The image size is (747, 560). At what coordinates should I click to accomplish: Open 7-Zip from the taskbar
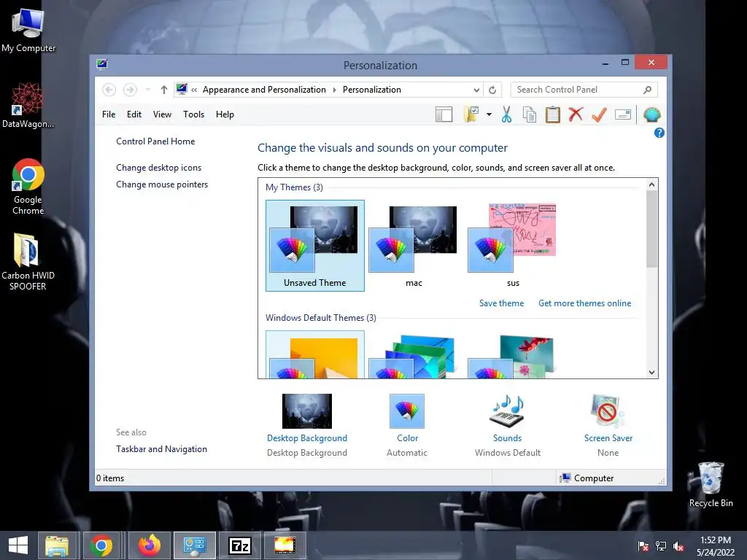click(x=240, y=545)
